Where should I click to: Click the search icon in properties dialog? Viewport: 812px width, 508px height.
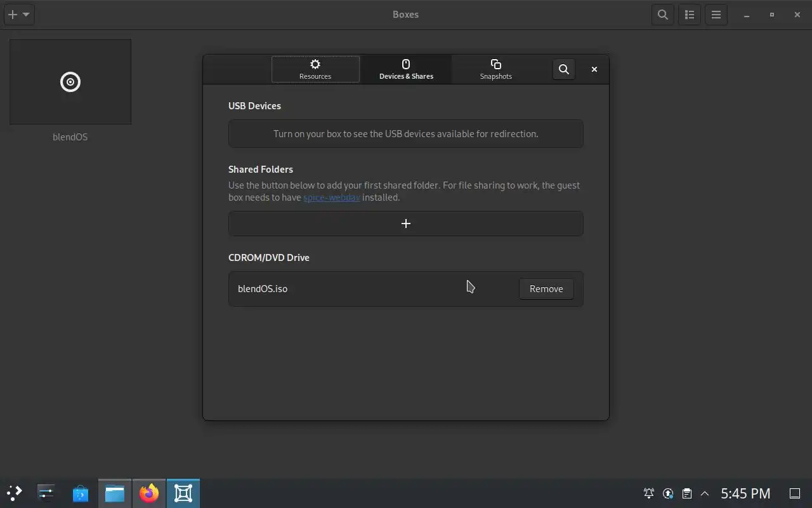click(x=563, y=69)
